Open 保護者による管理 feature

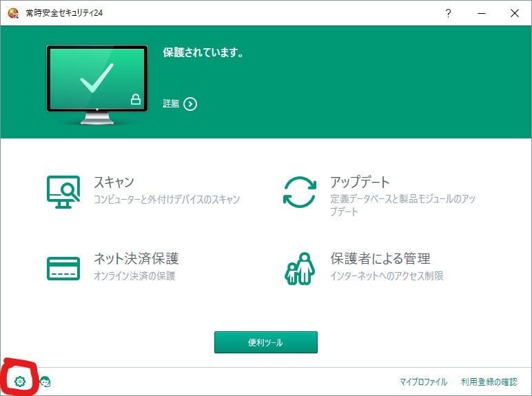[x=380, y=259]
